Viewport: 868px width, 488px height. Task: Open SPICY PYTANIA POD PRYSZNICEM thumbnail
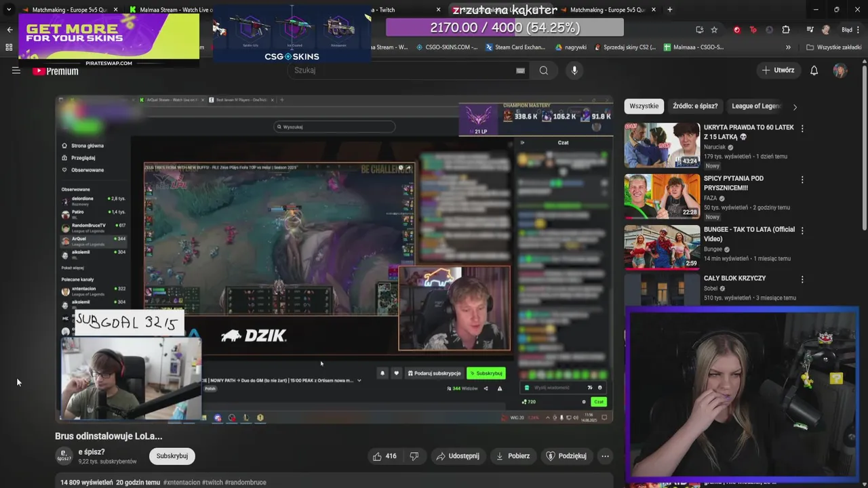coord(662,197)
